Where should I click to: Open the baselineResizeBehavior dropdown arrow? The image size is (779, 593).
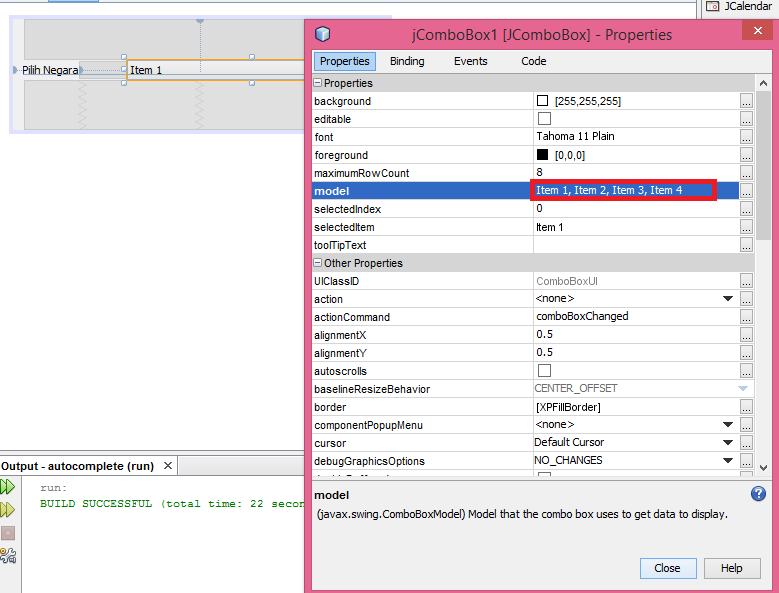point(743,388)
